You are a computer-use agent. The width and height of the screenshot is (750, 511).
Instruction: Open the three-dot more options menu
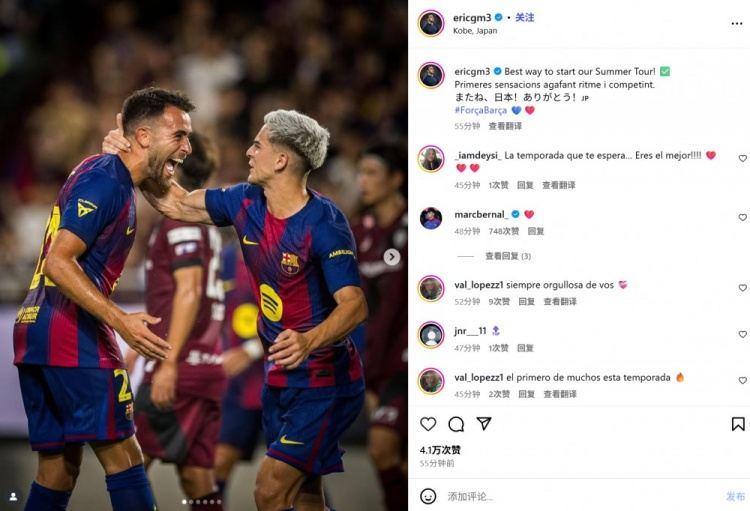[x=737, y=23]
